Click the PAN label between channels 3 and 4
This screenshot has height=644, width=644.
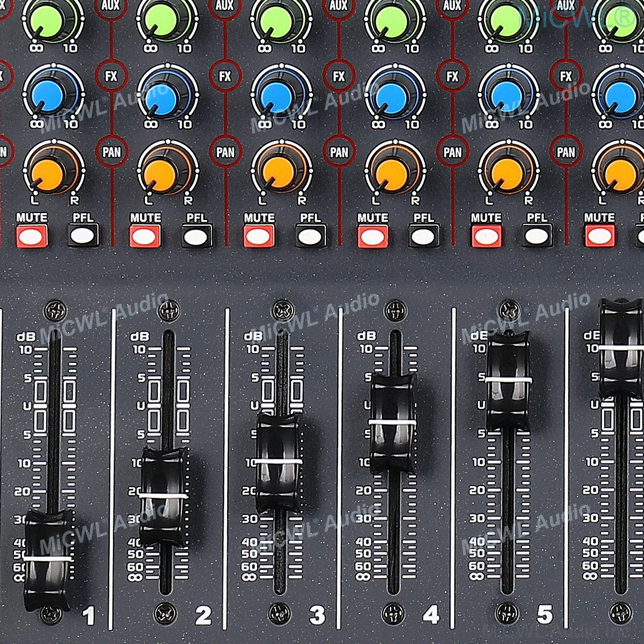(x=339, y=152)
